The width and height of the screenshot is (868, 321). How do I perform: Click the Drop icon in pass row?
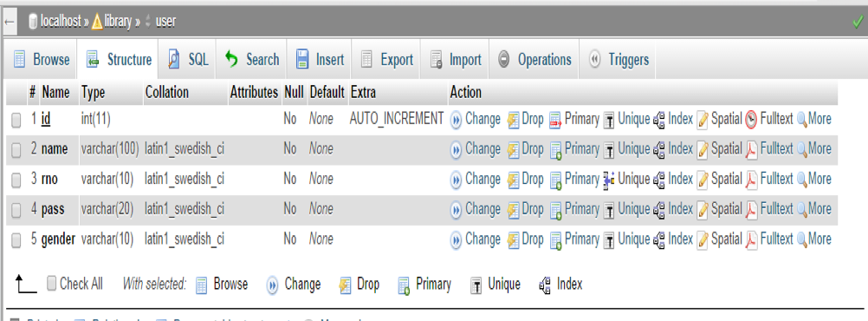513,209
